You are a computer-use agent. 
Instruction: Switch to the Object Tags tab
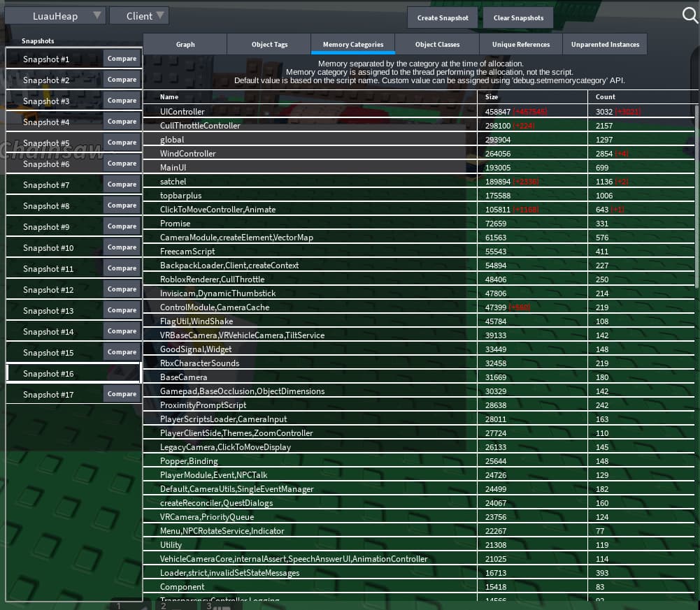click(269, 44)
